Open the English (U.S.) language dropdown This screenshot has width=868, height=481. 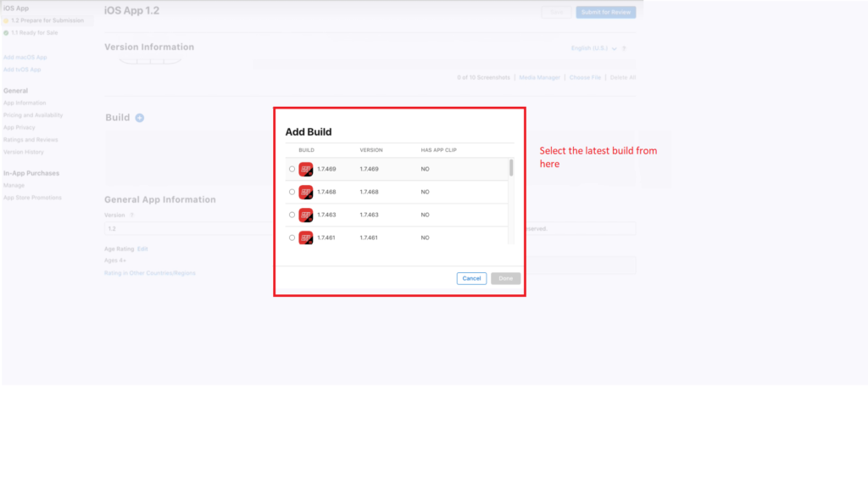[x=594, y=48]
